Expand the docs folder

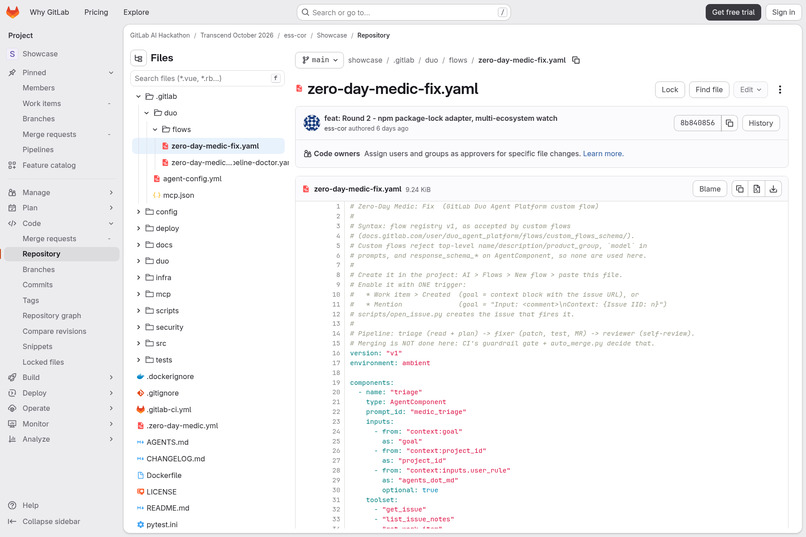tap(138, 245)
